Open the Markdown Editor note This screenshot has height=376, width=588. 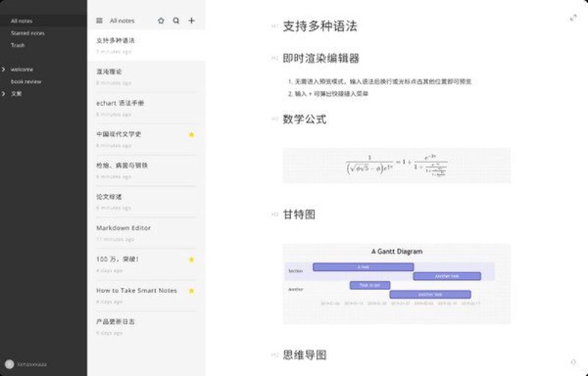(146, 233)
